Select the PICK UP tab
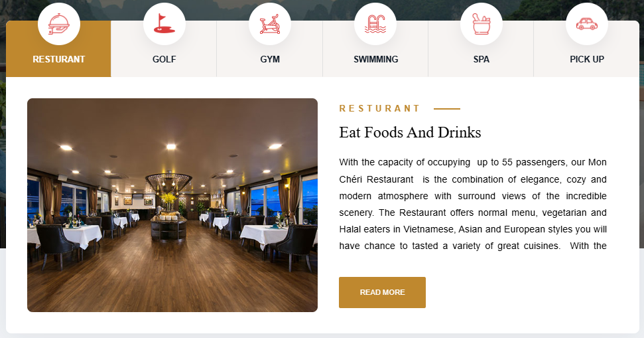 point(587,59)
